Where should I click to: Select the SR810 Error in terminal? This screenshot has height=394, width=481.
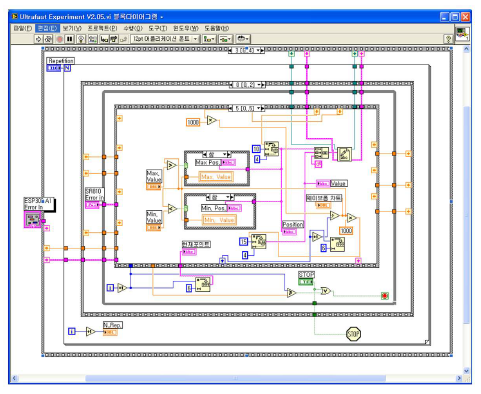92,205
